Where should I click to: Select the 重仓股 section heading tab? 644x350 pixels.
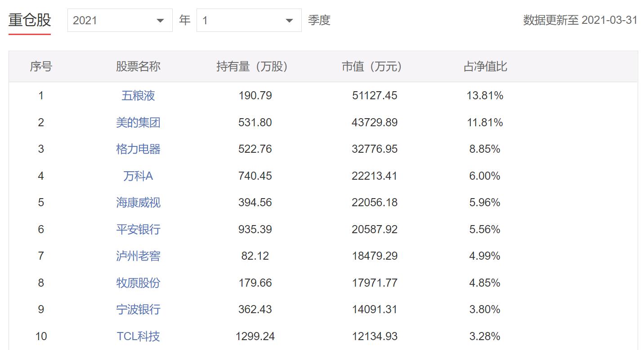30,19
